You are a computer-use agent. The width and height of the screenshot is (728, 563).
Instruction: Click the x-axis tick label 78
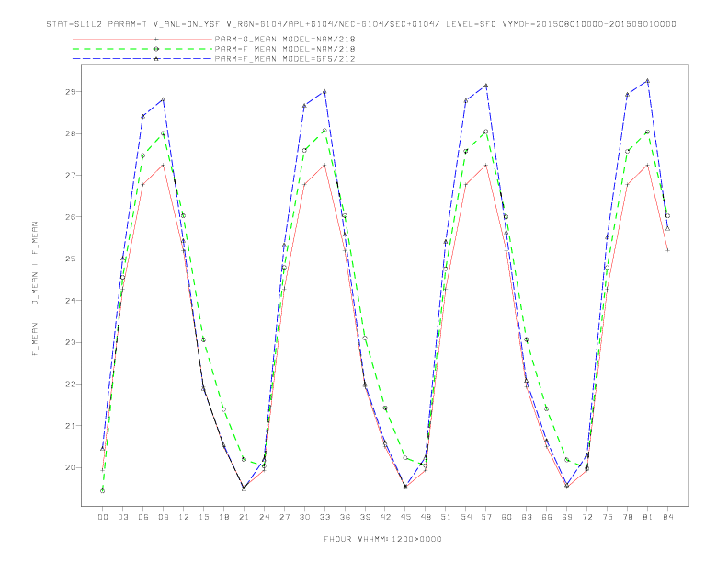628,517
